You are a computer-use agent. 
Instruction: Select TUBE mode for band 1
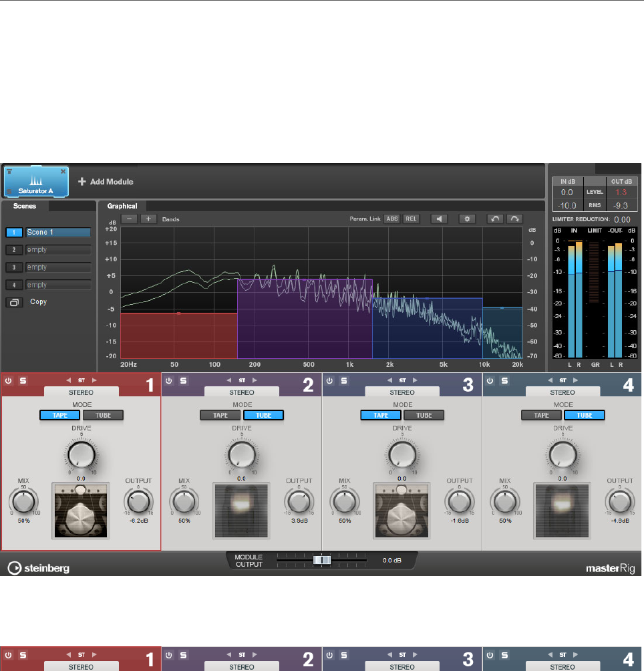coord(103,416)
